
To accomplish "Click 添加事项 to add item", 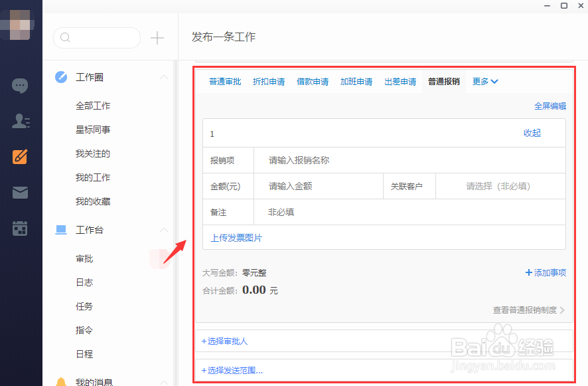I will (x=546, y=272).
